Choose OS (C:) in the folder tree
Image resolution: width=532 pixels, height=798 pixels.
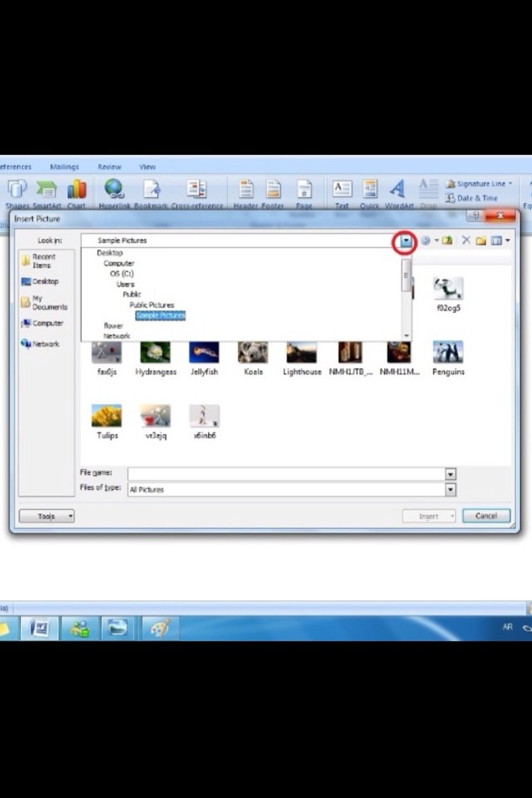(x=122, y=274)
